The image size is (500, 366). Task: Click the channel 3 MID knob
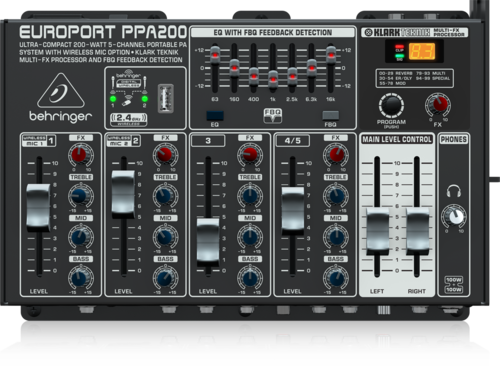(250, 237)
